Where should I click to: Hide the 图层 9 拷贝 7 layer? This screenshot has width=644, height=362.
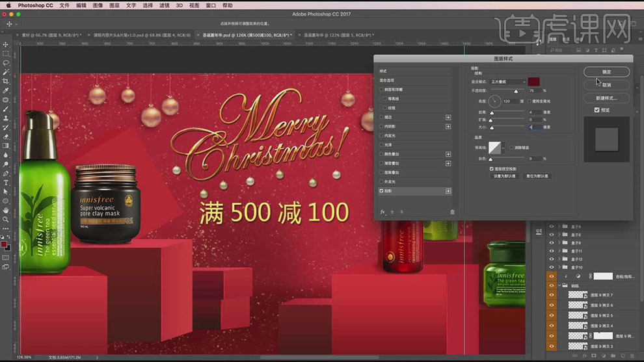(551, 294)
